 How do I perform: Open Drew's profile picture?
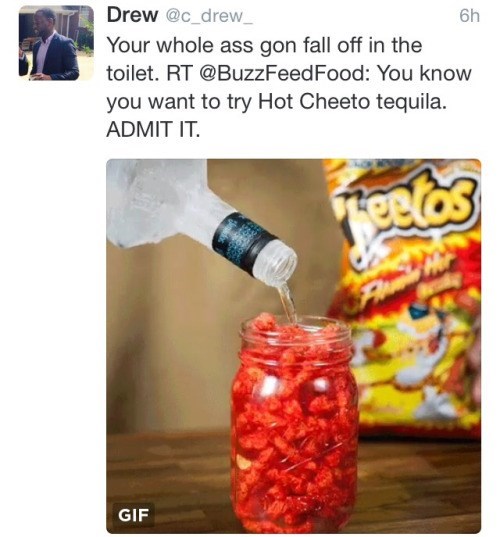click(56, 43)
